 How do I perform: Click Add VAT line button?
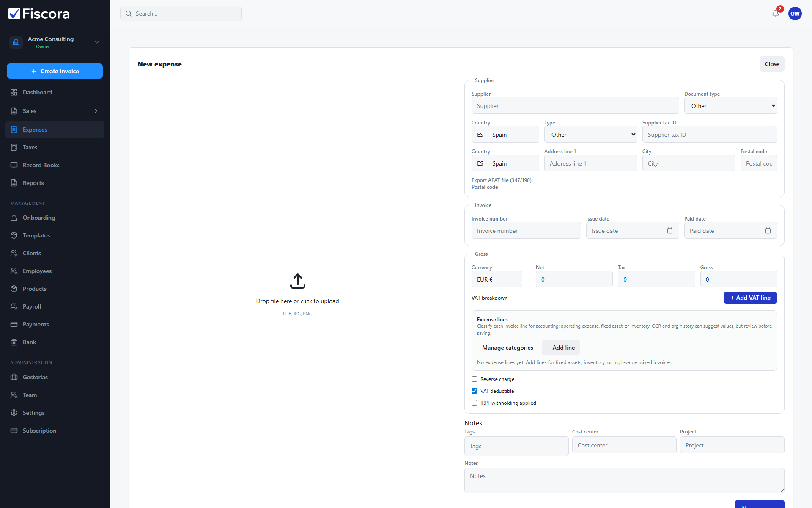750,298
